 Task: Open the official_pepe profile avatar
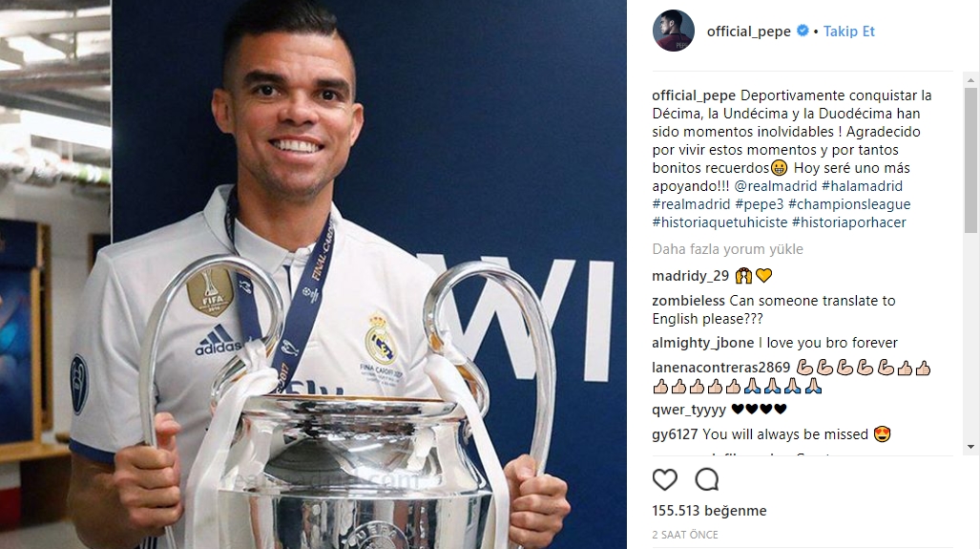pos(673,31)
